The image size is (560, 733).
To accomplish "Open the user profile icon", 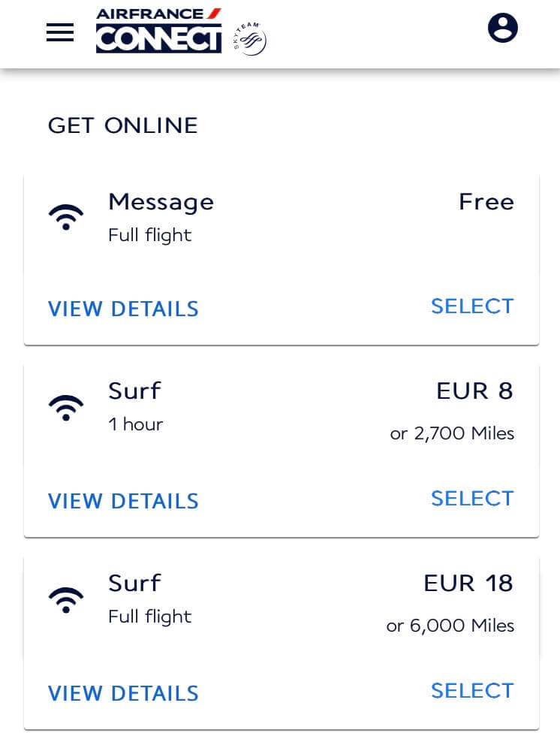I will tap(502, 28).
